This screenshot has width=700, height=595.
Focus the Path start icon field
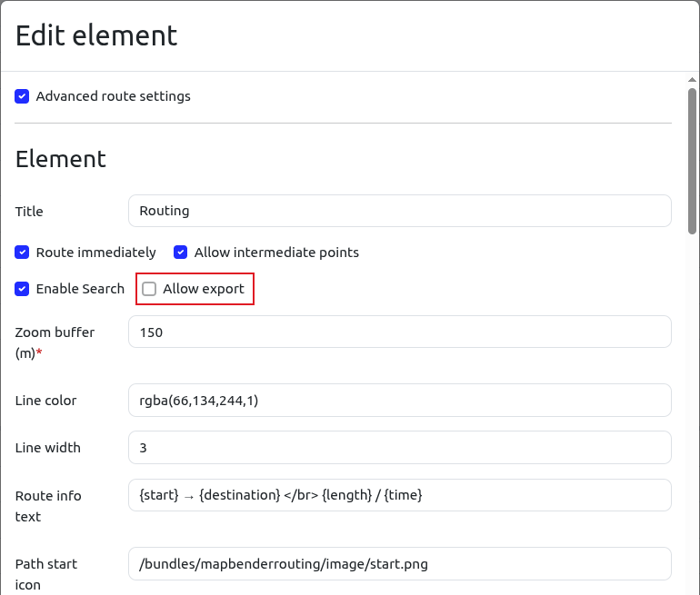(x=400, y=564)
